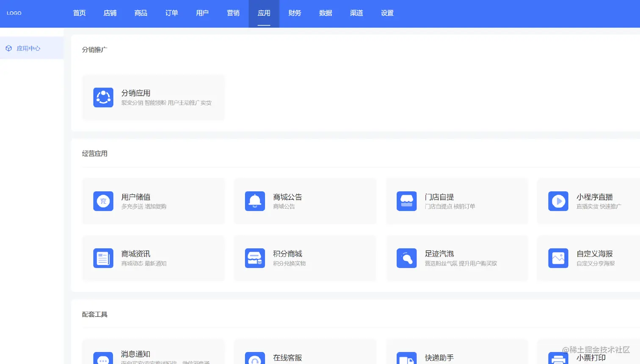Click the 商城动态 最新通知 description
The height and width of the screenshot is (364, 640).
click(x=144, y=264)
